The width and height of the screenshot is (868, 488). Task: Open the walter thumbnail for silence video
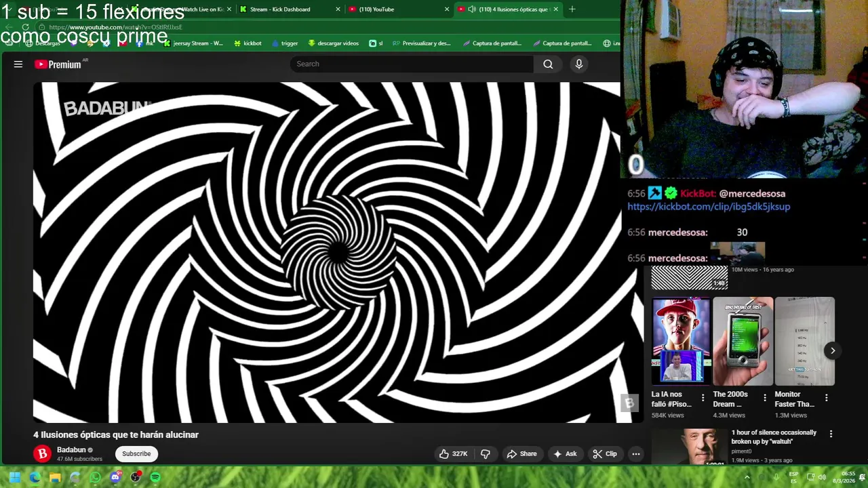click(x=689, y=447)
